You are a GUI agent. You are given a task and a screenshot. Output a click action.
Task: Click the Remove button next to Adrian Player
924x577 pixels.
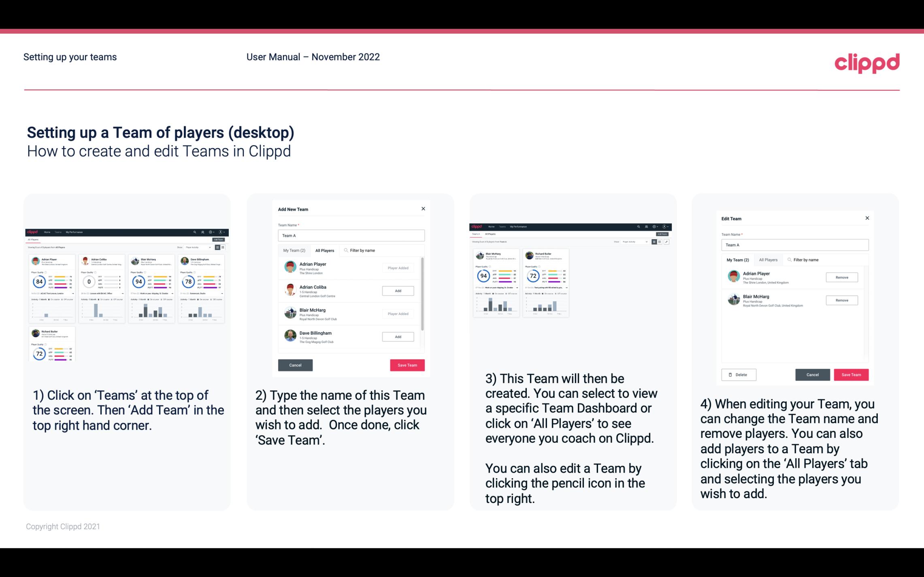841,278
